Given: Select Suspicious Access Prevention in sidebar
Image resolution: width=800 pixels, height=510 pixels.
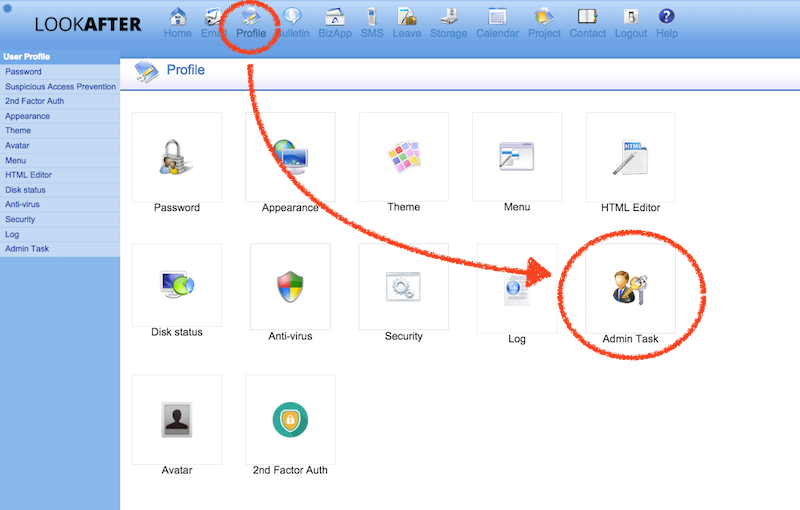Looking at the screenshot, I should [60, 87].
